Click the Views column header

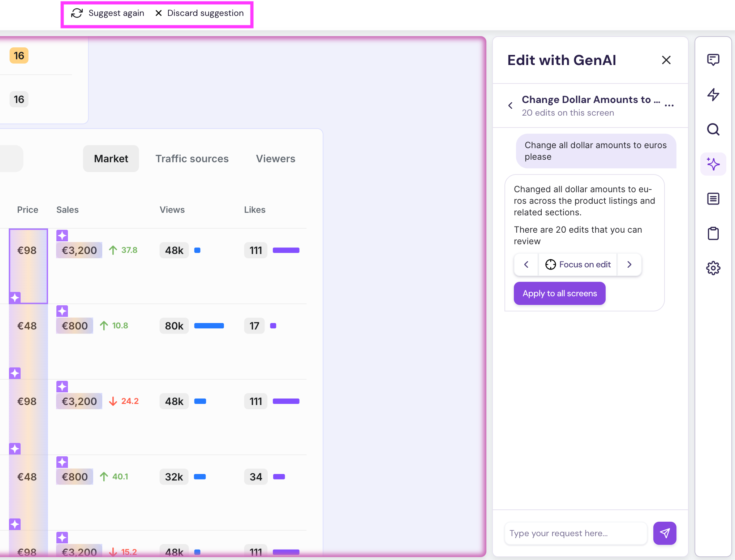[172, 210]
